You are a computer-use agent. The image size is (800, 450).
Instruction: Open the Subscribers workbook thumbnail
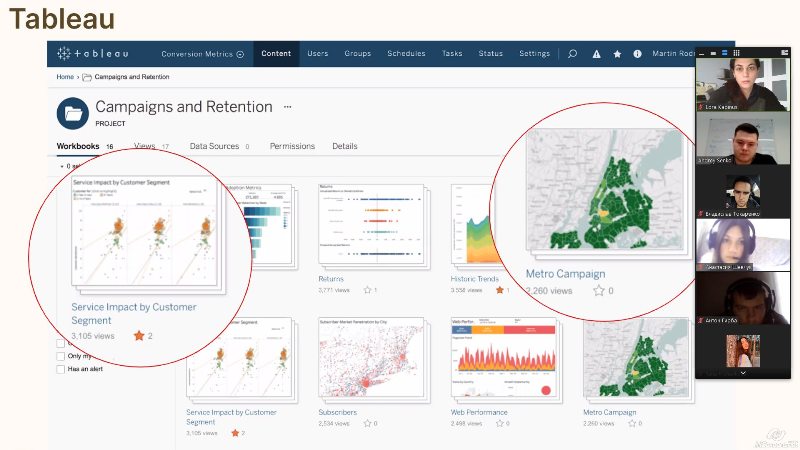(x=371, y=357)
